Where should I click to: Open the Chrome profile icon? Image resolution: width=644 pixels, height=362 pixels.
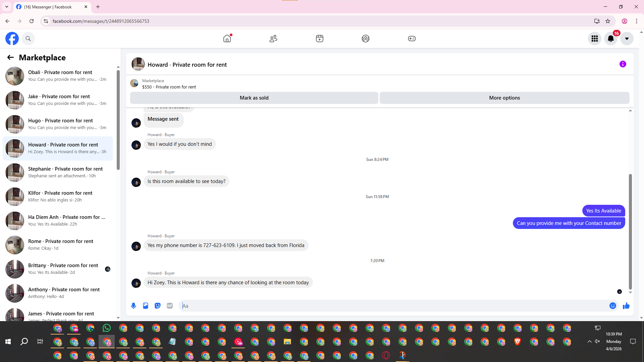pyautogui.click(x=625, y=21)
